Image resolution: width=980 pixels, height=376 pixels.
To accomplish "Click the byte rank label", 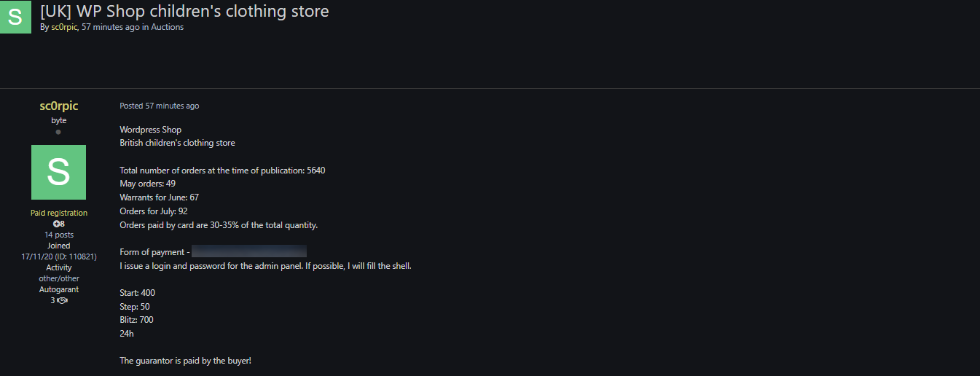I will (58, 120).
